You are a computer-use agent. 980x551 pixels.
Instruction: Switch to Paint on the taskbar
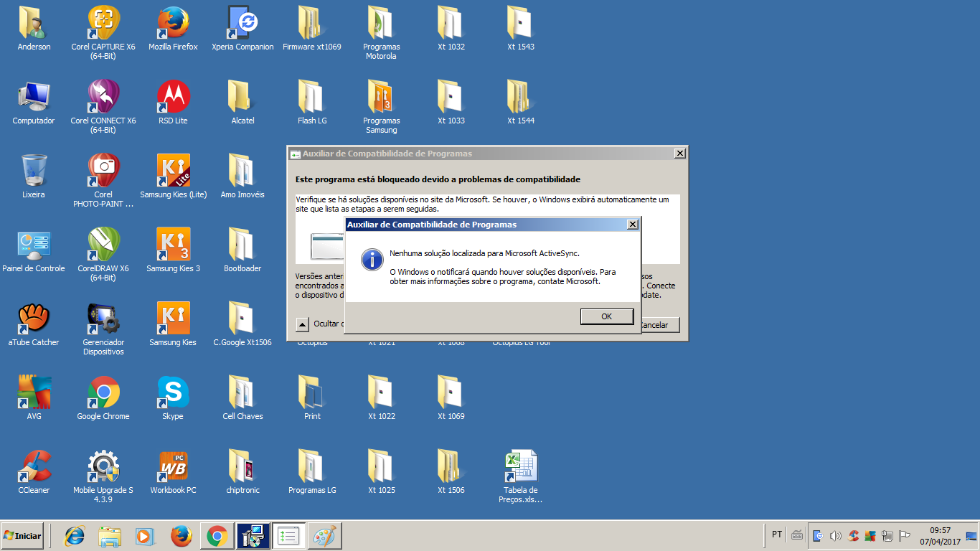point(325,536)
